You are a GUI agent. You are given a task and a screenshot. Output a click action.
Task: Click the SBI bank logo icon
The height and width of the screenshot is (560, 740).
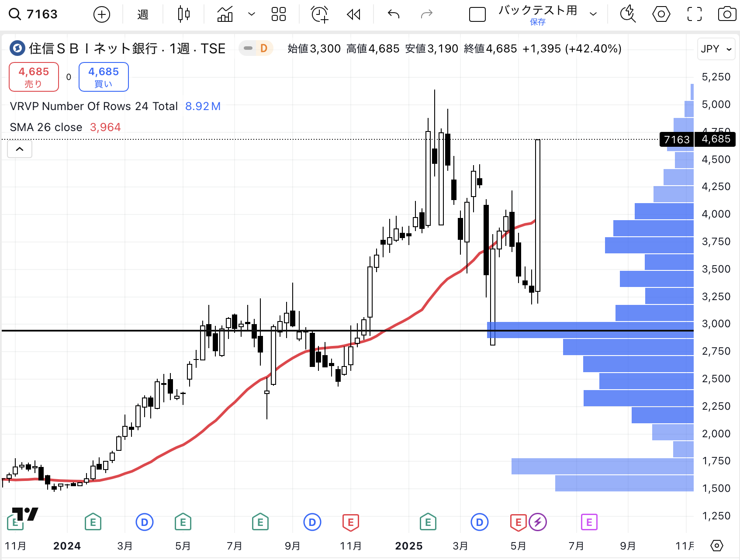tap(17, 48)
